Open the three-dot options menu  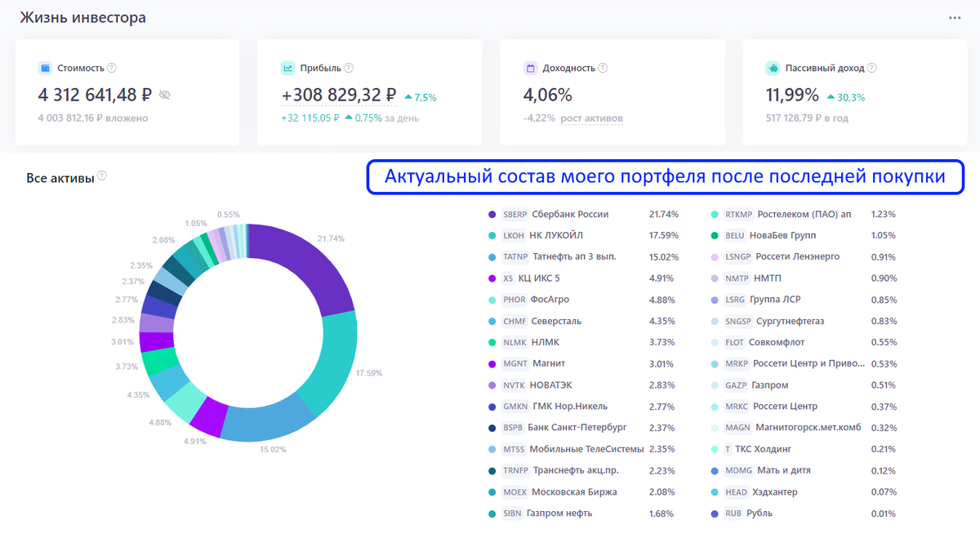click(x=955, y=18)
